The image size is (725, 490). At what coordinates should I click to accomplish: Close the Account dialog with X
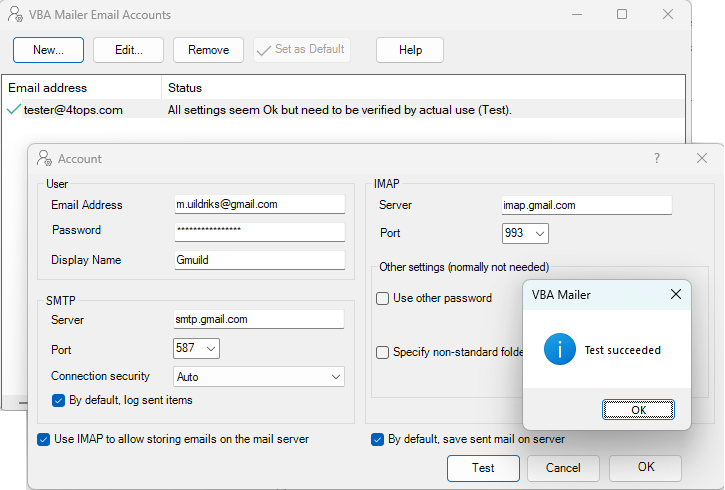tap(702, 158)
